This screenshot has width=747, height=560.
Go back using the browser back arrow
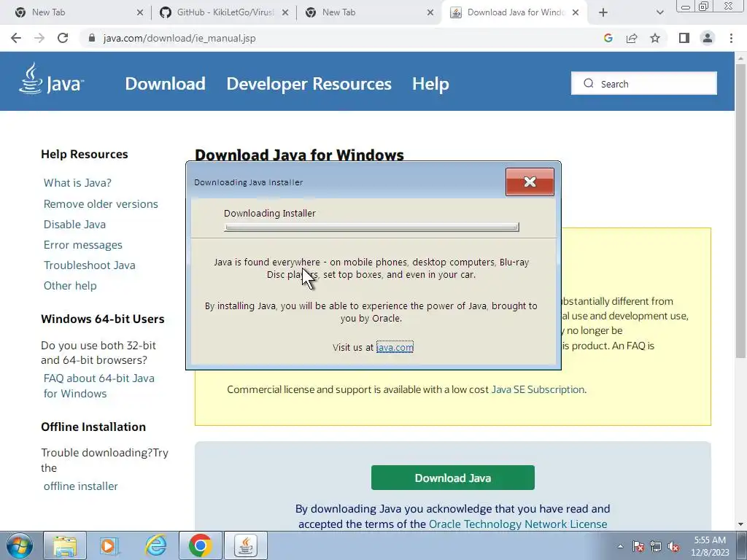tap(16, 38)
